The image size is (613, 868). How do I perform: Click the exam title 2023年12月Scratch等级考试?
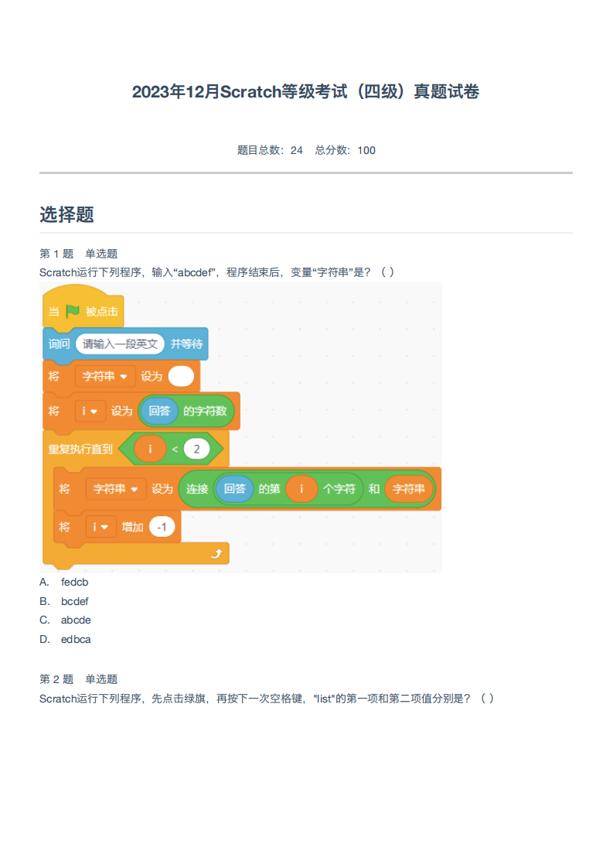[305, 91]
